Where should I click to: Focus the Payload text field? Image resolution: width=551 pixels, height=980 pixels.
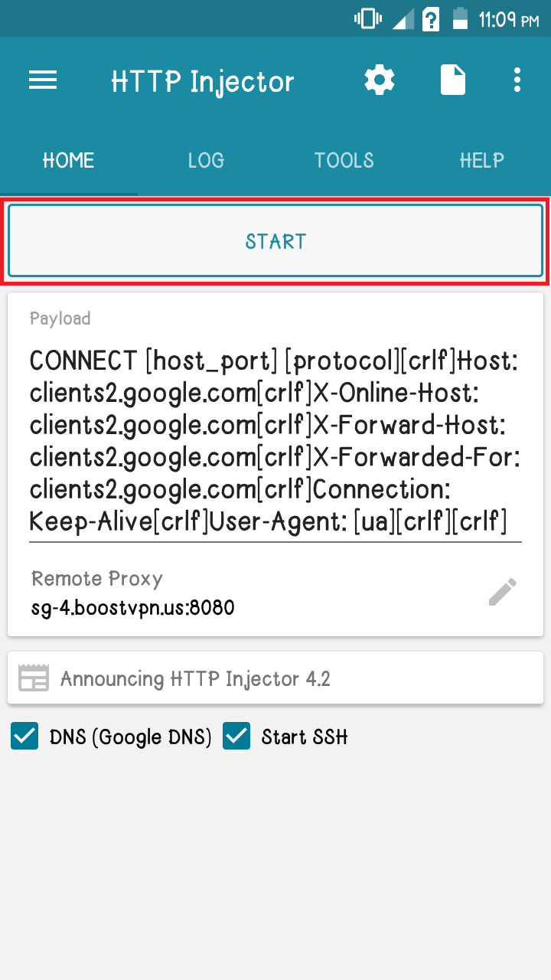coord(275,441)
